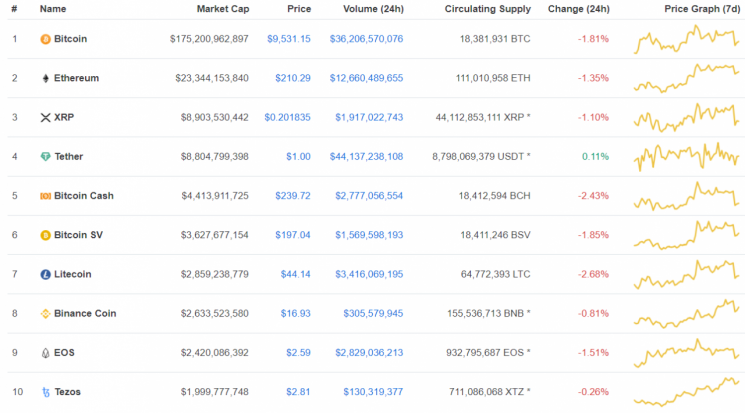
Task: Sort by Volume (24h) column header
Action: 373,9
